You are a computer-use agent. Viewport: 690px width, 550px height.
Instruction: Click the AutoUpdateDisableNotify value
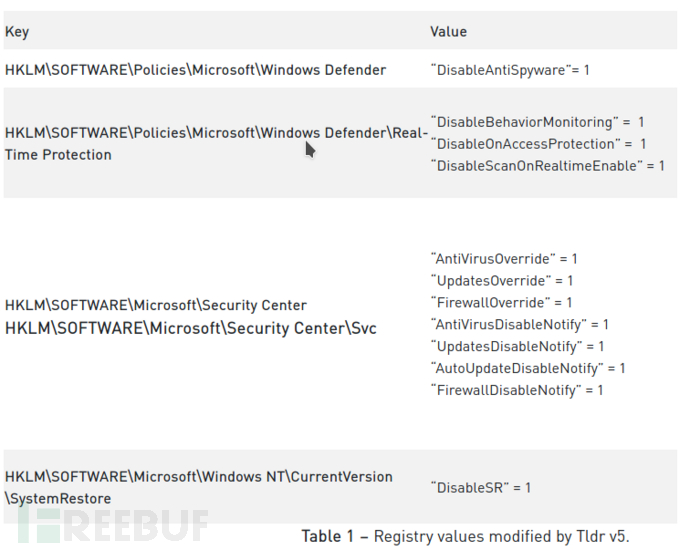point(528,368)
